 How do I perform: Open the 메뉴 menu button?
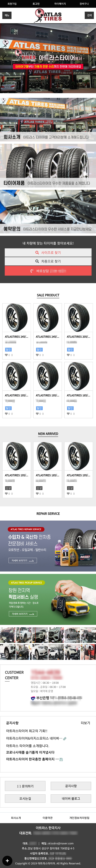click(7, 15)
